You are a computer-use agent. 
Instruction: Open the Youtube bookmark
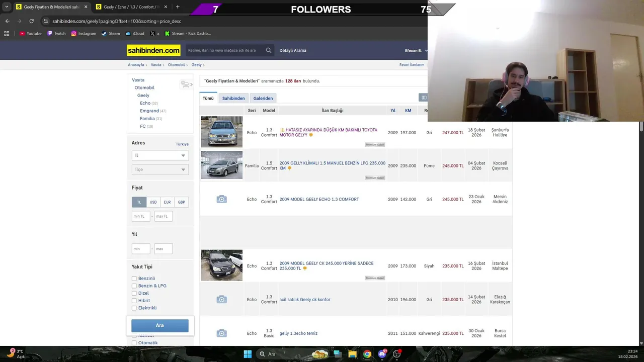tap(30, 34)
